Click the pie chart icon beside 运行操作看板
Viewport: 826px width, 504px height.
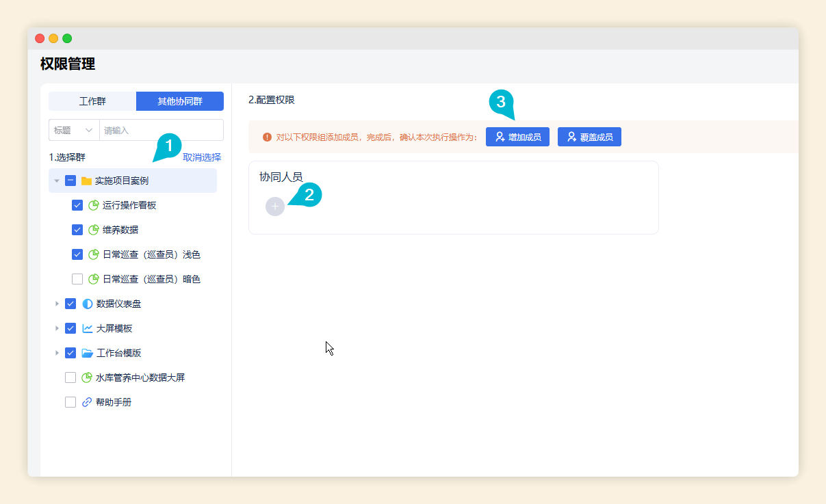(94, 205)
